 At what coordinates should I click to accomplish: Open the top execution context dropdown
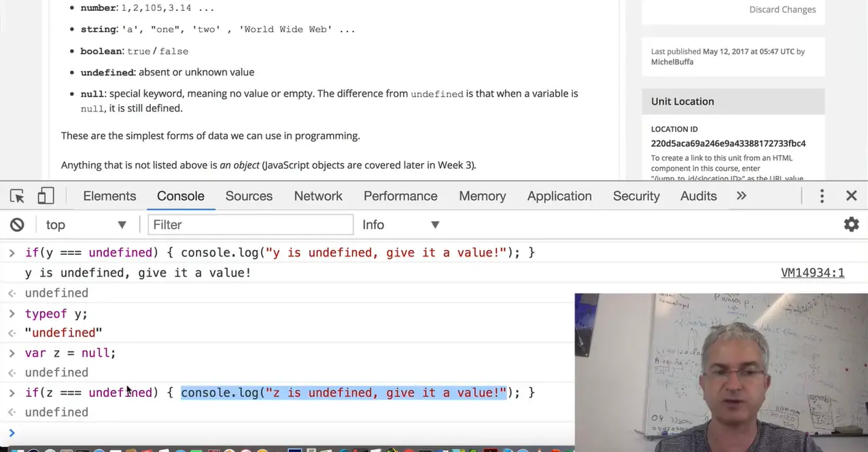[x=86, y=224]
